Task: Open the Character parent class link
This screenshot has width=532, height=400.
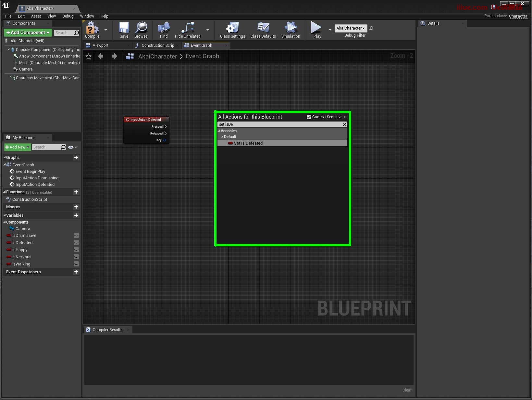Action: pyautogui.click(x=518, y=16)
